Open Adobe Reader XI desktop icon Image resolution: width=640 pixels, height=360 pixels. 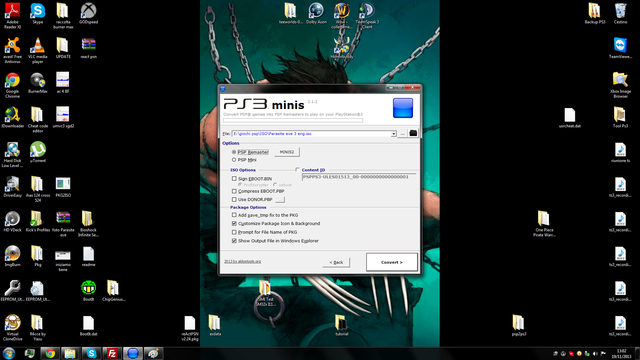click(x=12, y=16)
